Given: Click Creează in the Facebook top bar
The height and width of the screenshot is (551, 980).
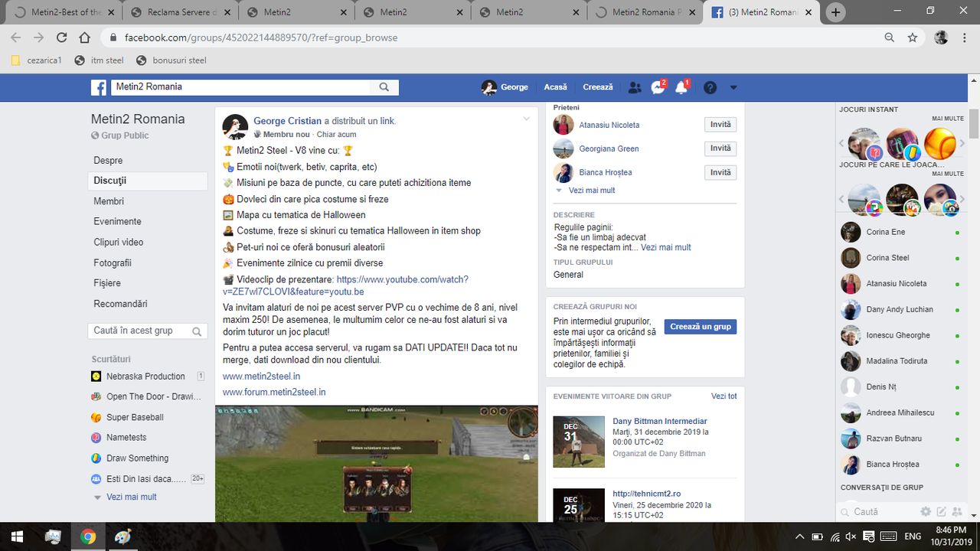Looking at the screenshot, I should coord(598,87).
